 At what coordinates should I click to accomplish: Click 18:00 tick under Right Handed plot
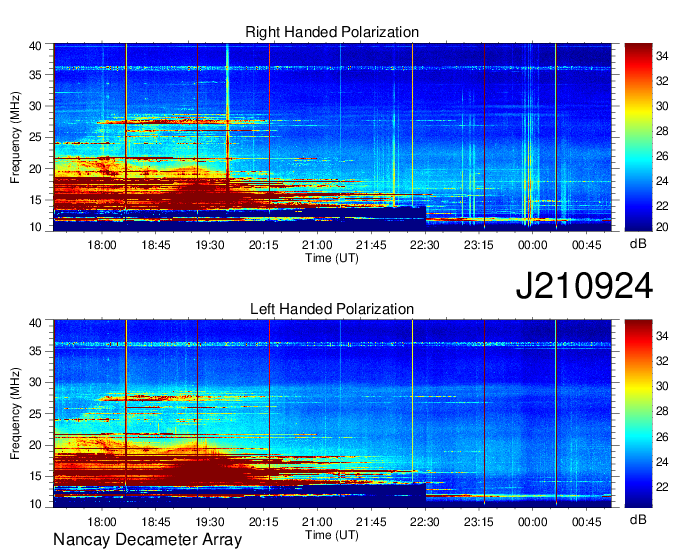[102, 245]
